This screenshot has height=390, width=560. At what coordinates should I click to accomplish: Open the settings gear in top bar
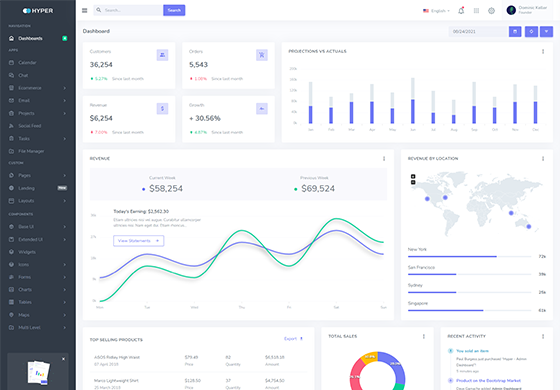coord(491,11)
